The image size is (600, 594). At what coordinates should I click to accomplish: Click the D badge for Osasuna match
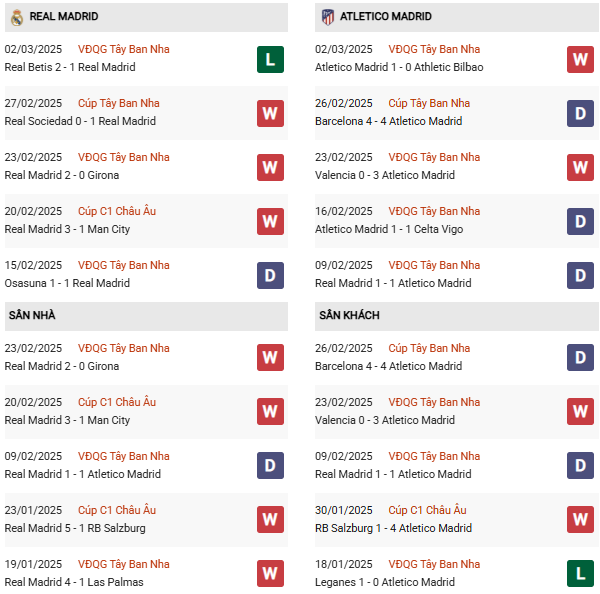pos(270,275)
